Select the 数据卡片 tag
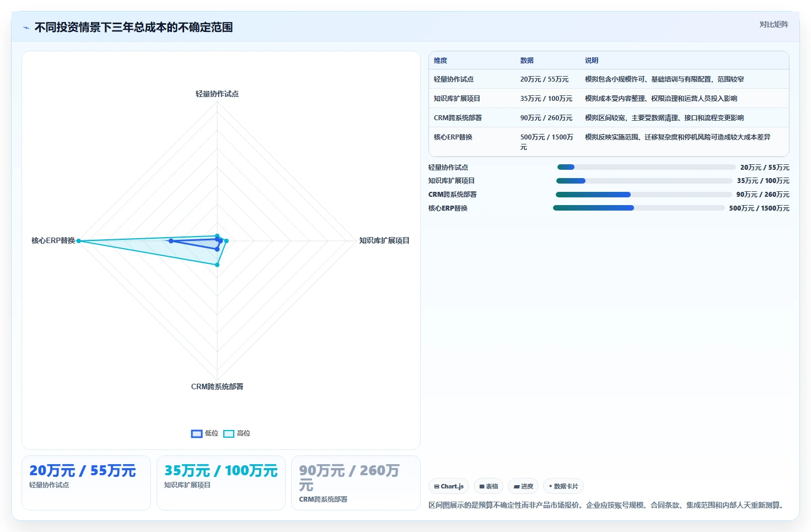Screen dimensions: 811x532 click(x=563, y=486)
